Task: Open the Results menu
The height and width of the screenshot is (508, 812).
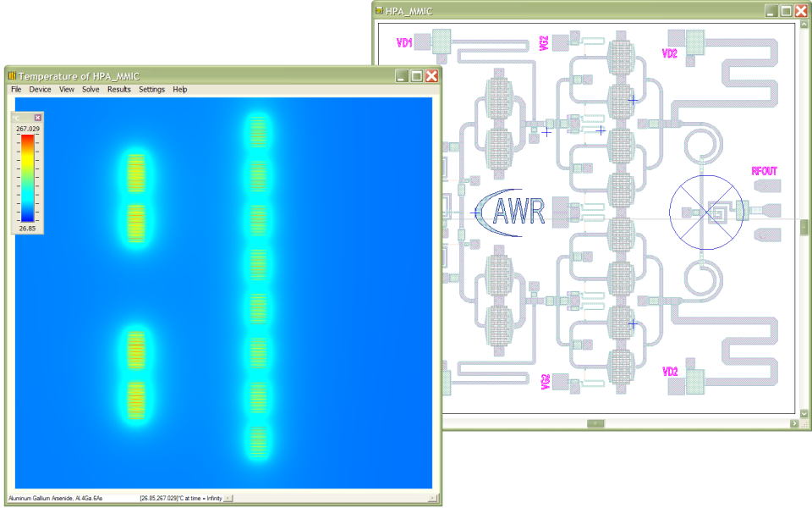Action: click(x=118, y=89)
